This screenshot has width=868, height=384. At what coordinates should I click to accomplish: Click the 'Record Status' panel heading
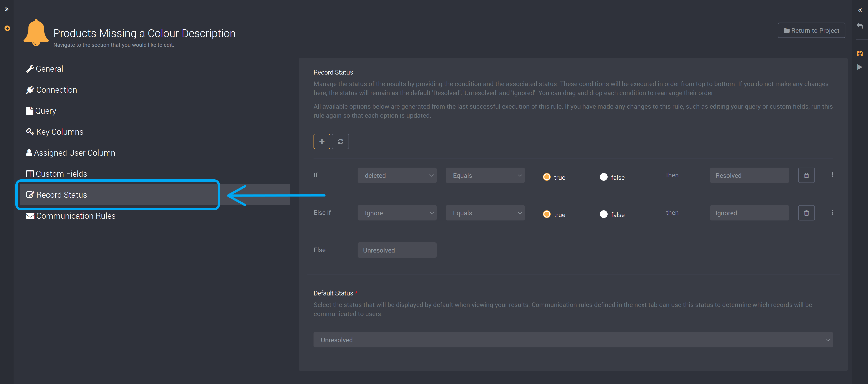pos(333,73)
